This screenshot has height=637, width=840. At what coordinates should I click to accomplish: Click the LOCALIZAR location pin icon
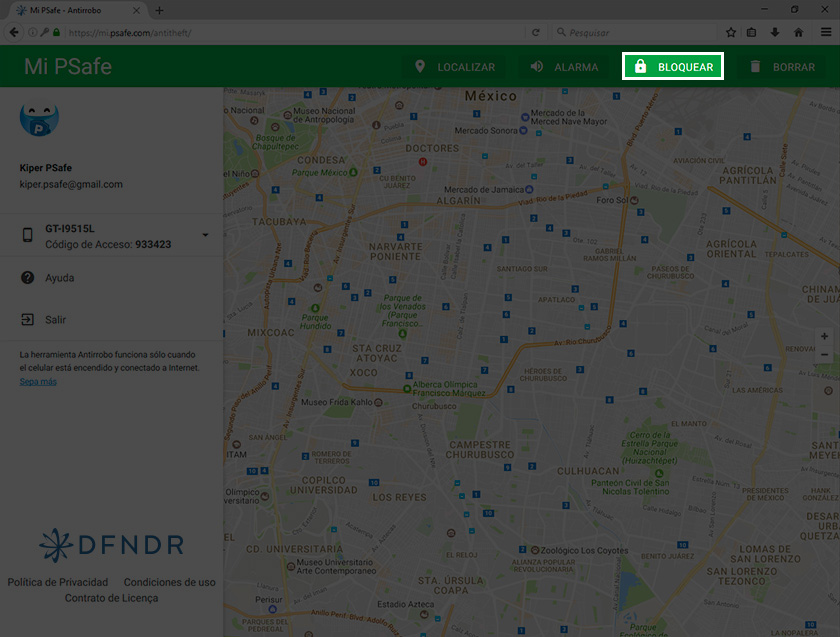click(420, 67)
